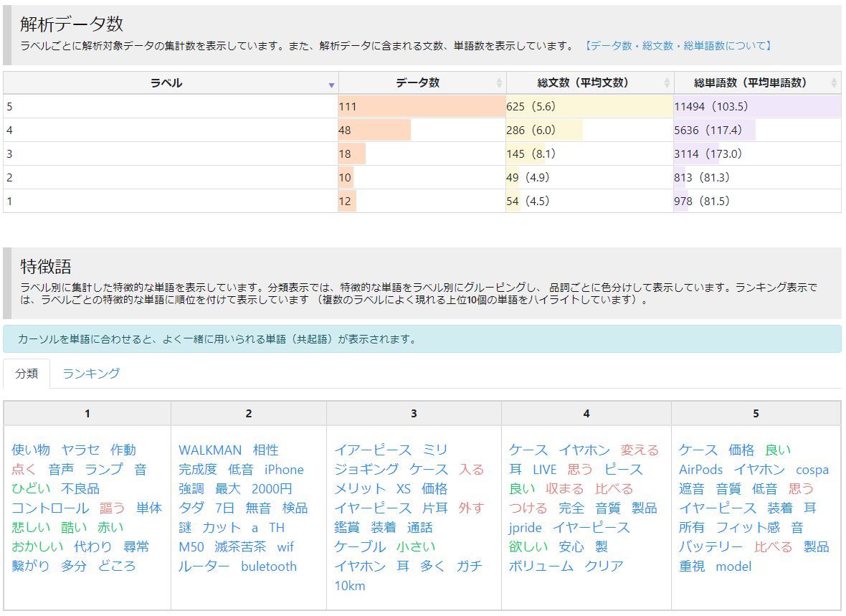Click the word ボリューム in column 4
The image size is (846, 616).
pyautogui.click(x=541, y=567)
